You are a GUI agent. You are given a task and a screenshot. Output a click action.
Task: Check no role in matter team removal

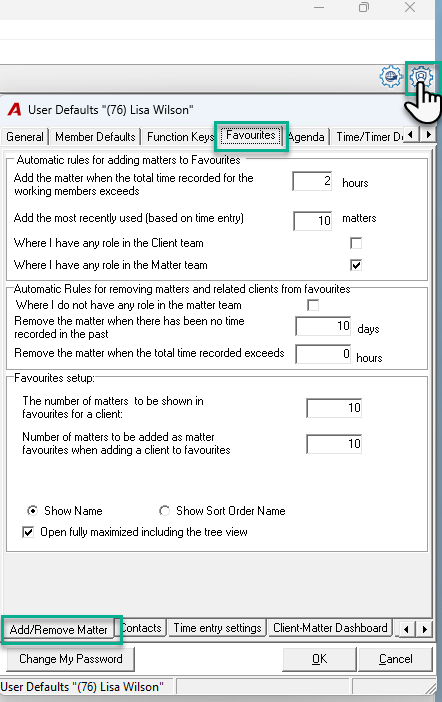[x=313, y=305]
